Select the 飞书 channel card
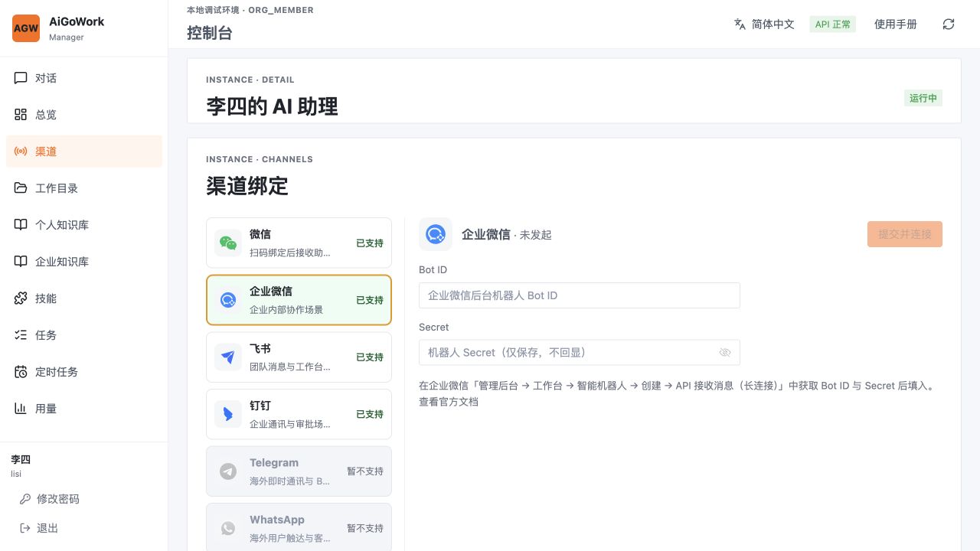 299,357
